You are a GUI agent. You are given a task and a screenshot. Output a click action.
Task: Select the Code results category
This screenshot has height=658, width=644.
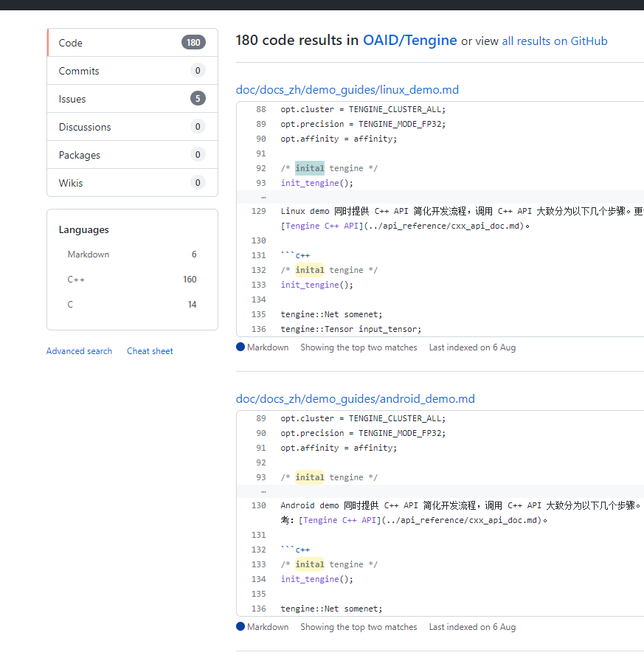point(133,43)
